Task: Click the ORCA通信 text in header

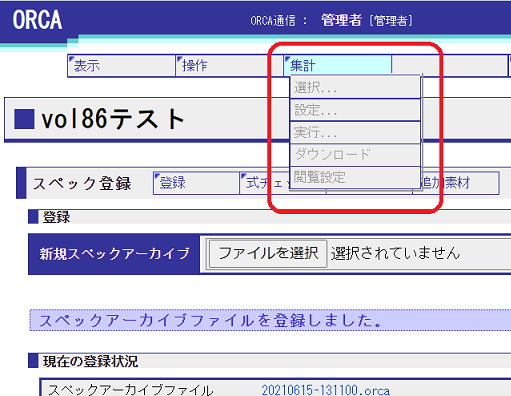Action: (x=273, y=21)
